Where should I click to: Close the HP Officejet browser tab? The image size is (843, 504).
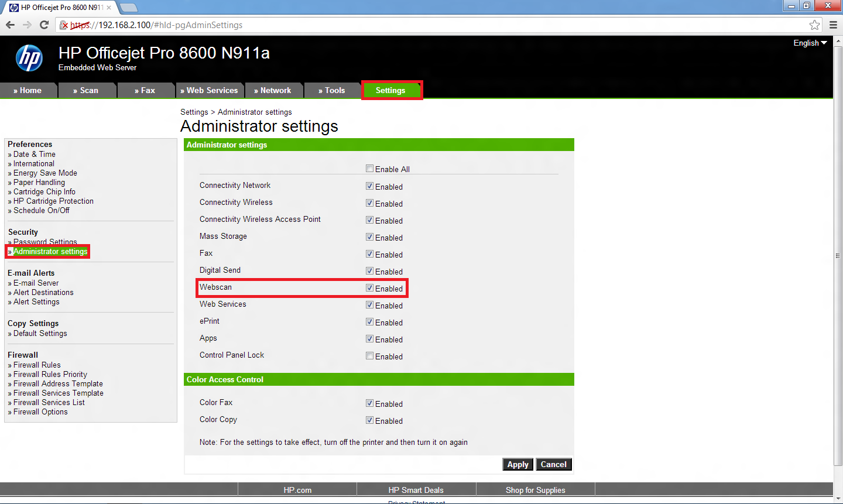pos(109,8)
